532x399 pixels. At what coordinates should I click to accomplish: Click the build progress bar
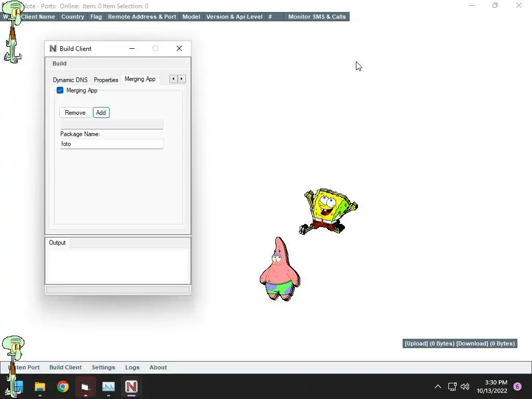tap(118, 290)
